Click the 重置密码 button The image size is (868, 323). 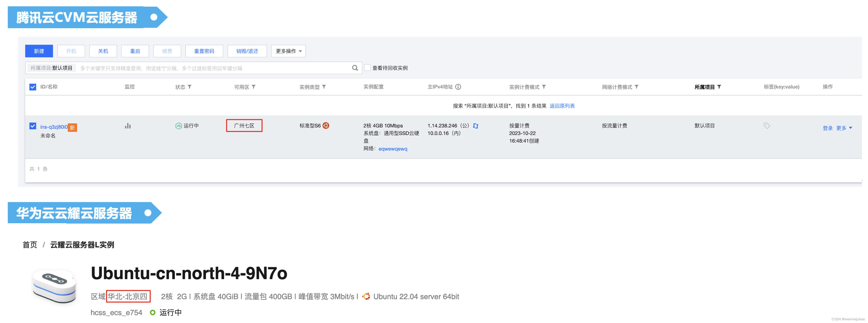click(x=204, y=51)
